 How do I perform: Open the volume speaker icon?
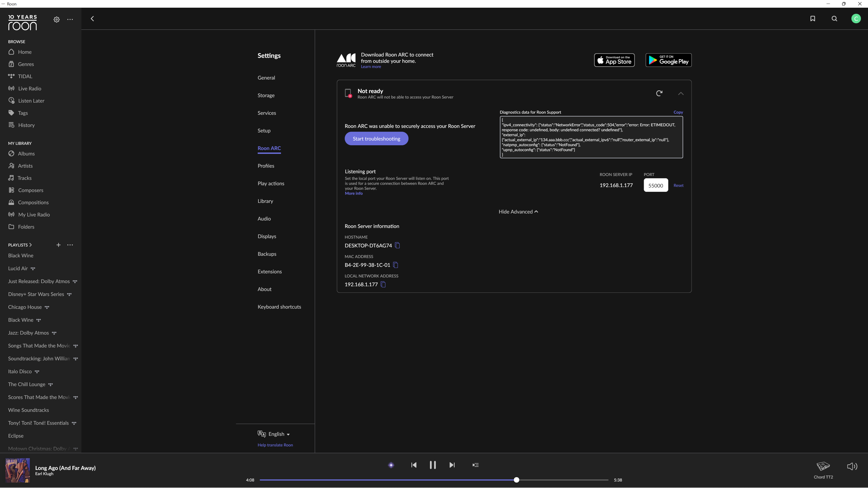(852, 467)
